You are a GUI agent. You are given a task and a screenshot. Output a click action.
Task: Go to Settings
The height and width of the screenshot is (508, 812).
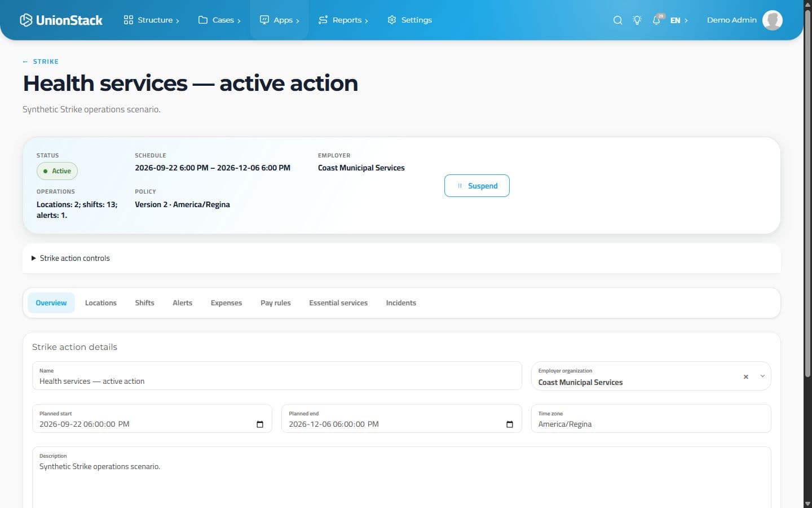tap(409, 20)
